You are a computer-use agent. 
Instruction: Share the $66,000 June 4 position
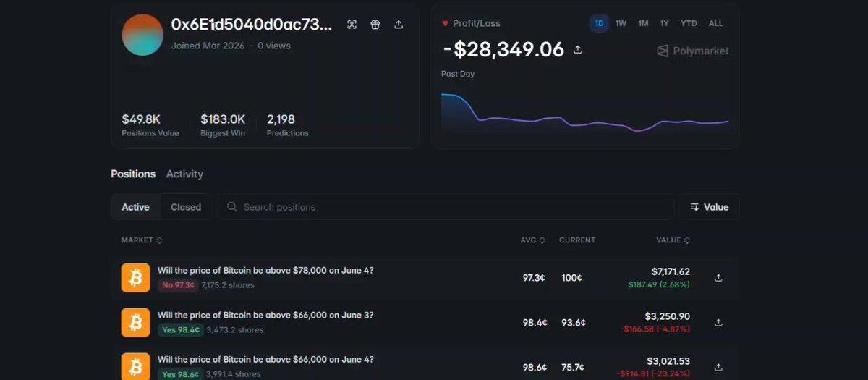pyautogui.click(x=718, y=367)
